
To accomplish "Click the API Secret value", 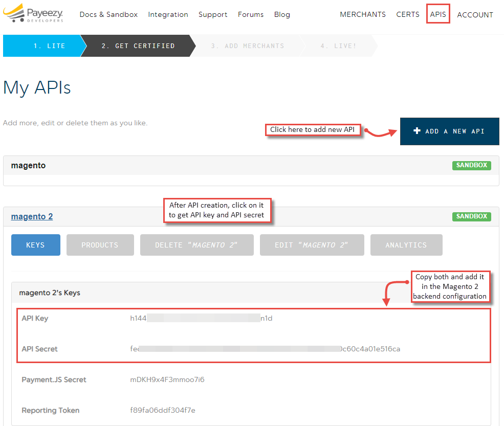I will [x=265, y=349].
